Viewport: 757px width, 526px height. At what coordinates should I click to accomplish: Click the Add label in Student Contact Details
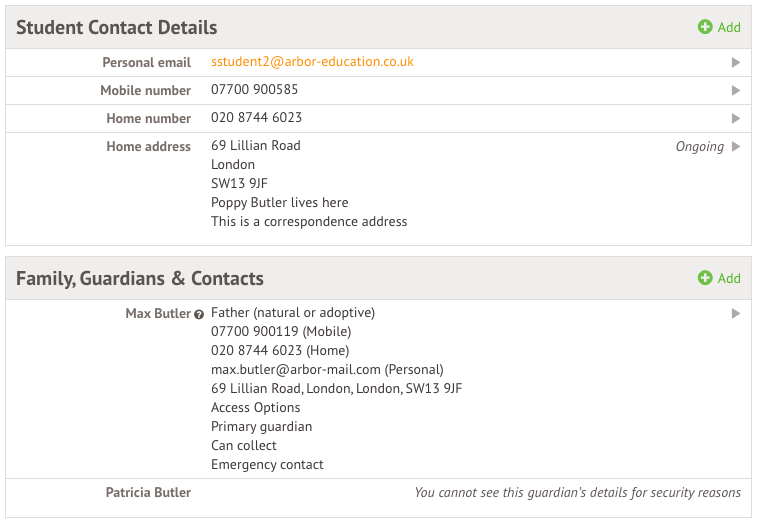pyautogui.click(x=729, y=27)
